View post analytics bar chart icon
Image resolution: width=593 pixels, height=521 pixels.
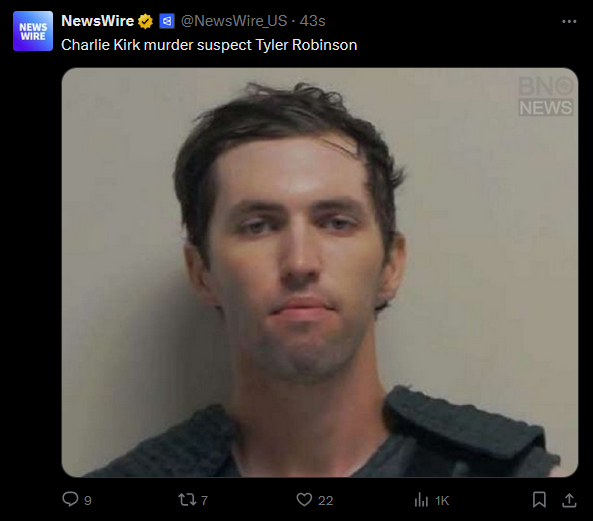point(421,500)
